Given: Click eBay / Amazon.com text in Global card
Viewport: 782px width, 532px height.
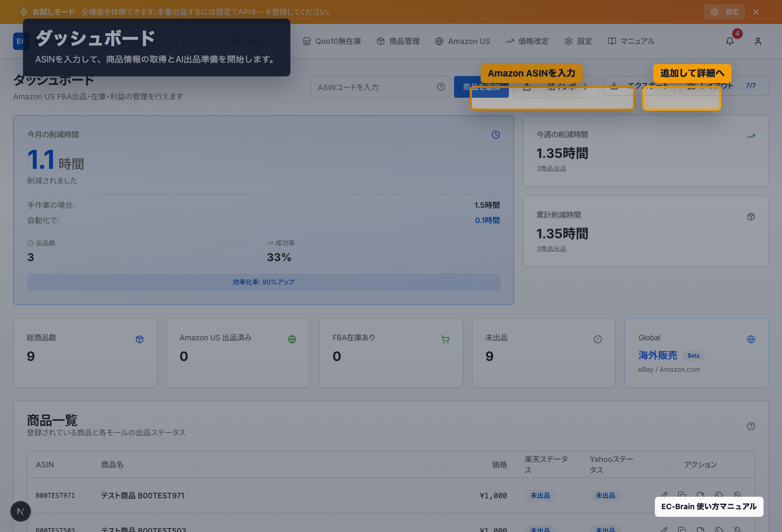Looking at the screenshot, I should (x=669, y=370).
